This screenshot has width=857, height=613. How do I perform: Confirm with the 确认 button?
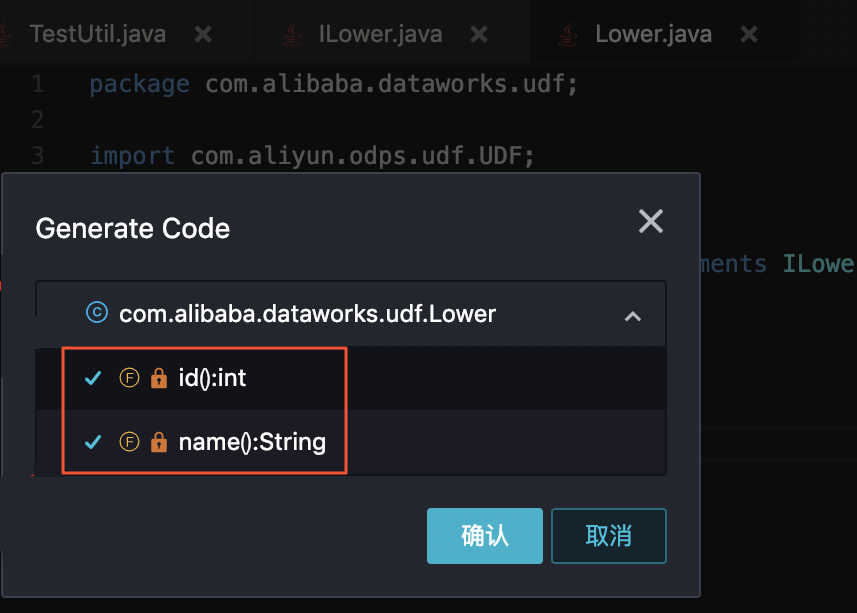(x=485, y=535)
